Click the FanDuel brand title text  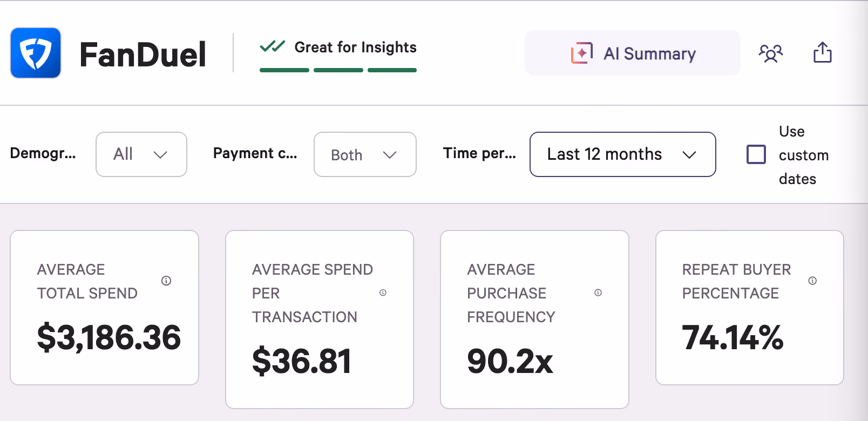pyautogui.click(x=143, y=55)
